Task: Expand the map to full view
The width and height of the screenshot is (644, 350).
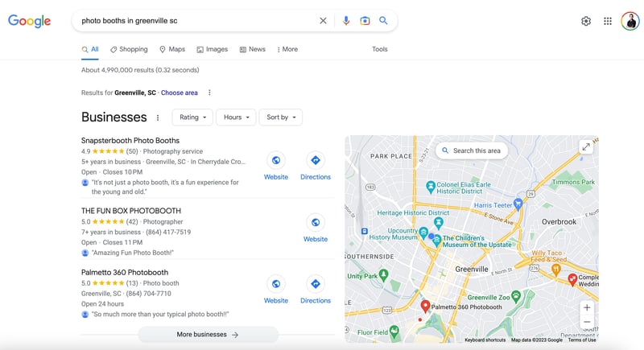Action: 586,146
